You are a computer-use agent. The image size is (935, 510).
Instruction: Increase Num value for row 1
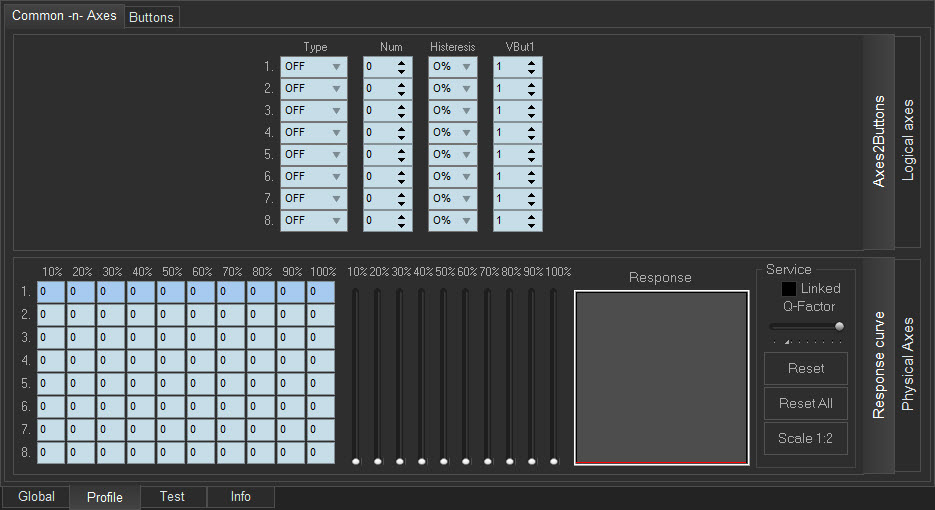pyautogui.click(x=401, y=63)
